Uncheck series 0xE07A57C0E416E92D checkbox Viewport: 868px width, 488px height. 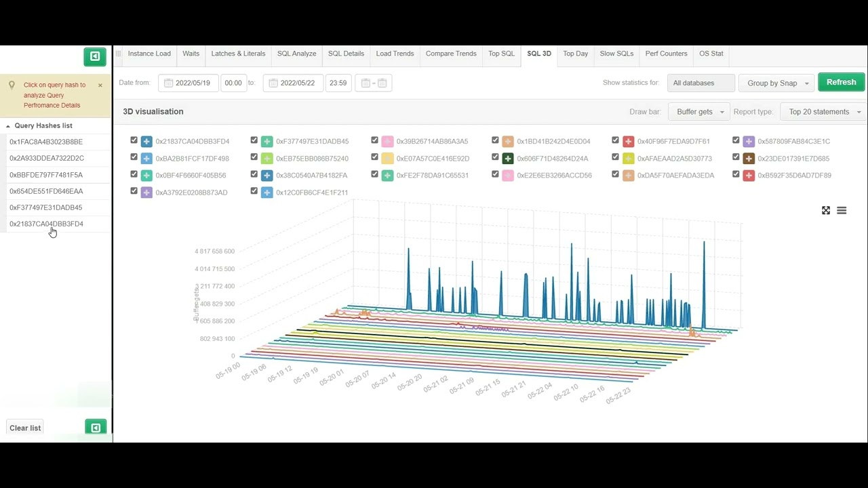tap(374, 157)
